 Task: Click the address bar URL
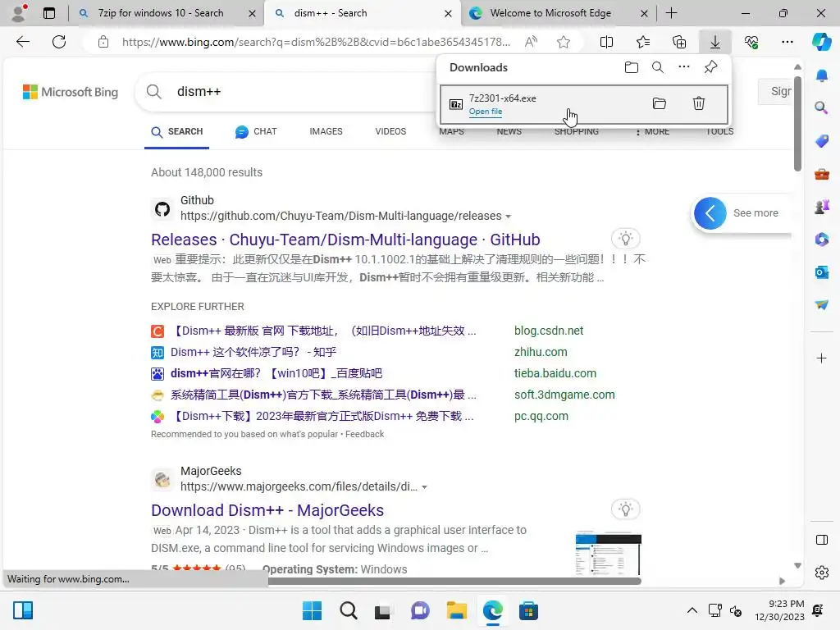(x=316, y=42)
